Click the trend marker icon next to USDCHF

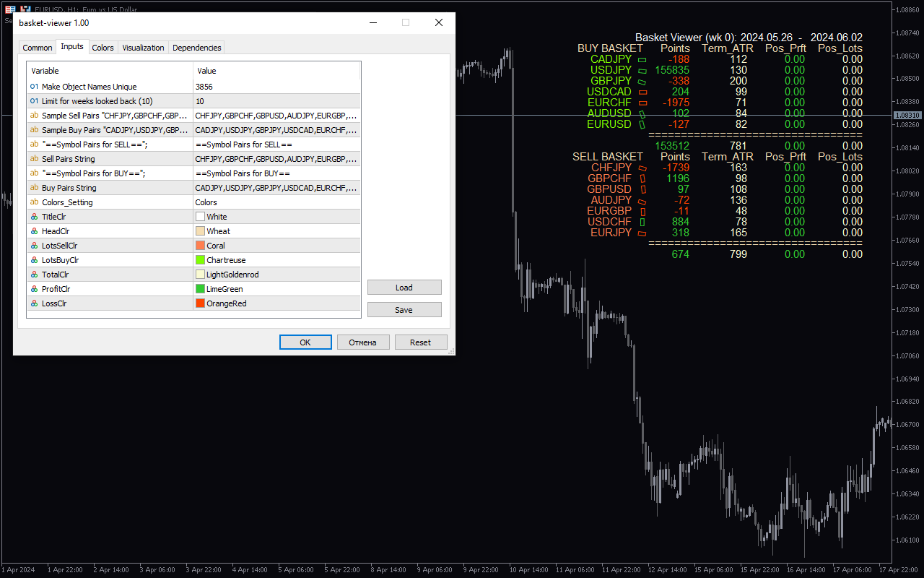click(x=642, y=222)
